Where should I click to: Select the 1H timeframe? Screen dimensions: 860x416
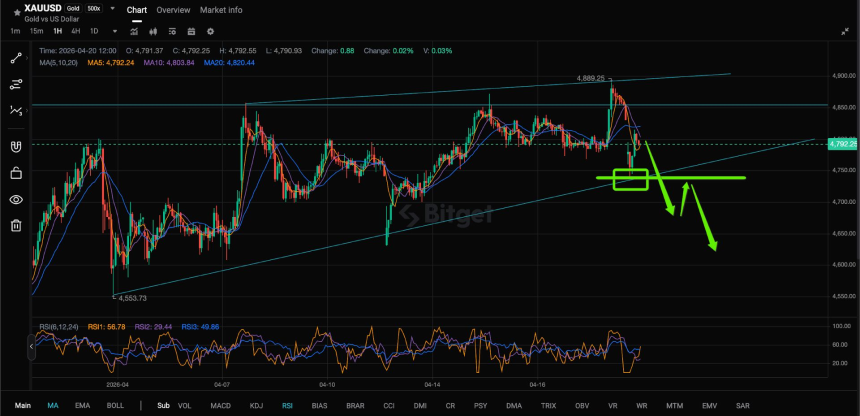(x=57, y=31)
